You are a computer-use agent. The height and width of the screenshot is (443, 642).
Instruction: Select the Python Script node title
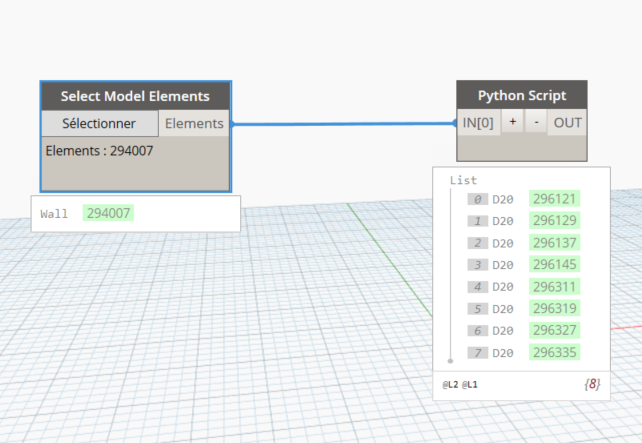click(522, 95)
